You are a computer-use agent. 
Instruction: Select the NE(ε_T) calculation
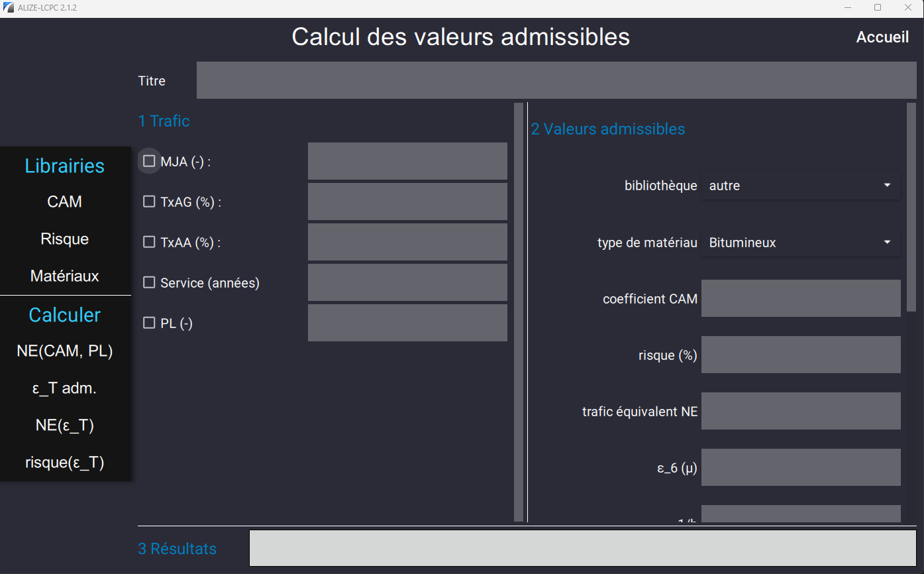pos(65,426)
